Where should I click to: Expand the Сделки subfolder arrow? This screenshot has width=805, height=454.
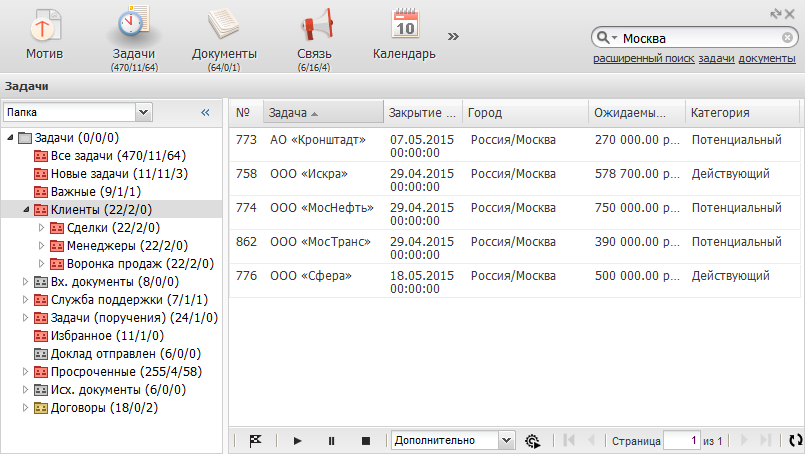point(42,228)
